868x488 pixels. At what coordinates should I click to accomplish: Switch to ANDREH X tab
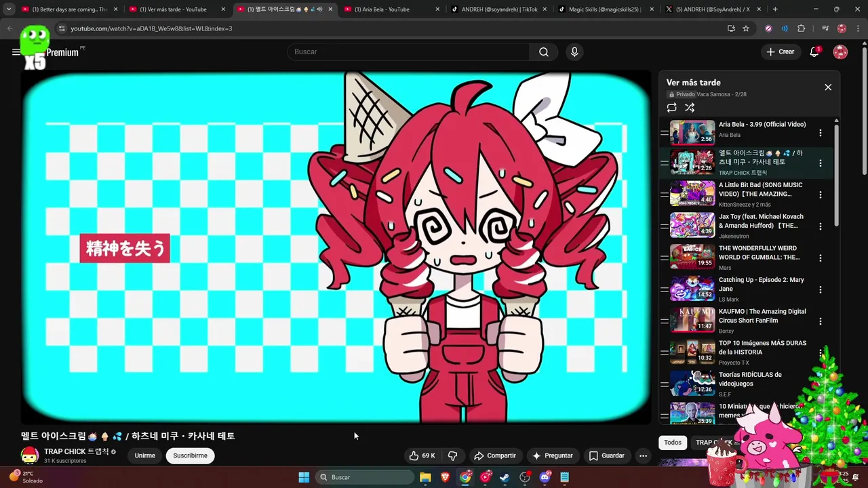tap(713, 9)
